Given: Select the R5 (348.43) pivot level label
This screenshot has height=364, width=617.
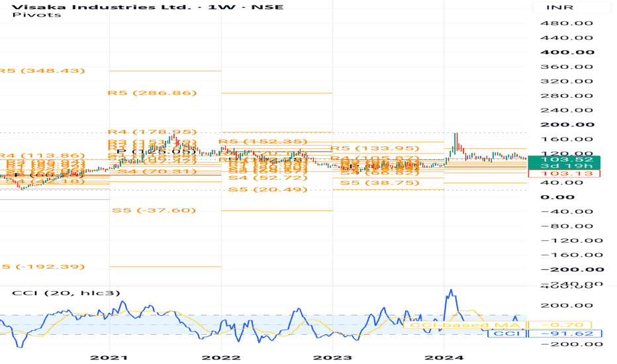Looking at the screenshot, I should click(x=42, y=71).
